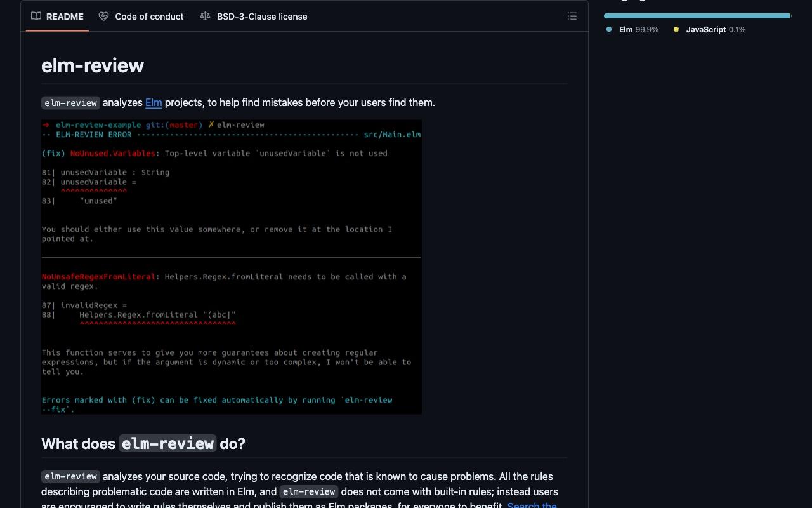
Task: Click the yellow JavaScript language color dot
Action: (676, 29)
